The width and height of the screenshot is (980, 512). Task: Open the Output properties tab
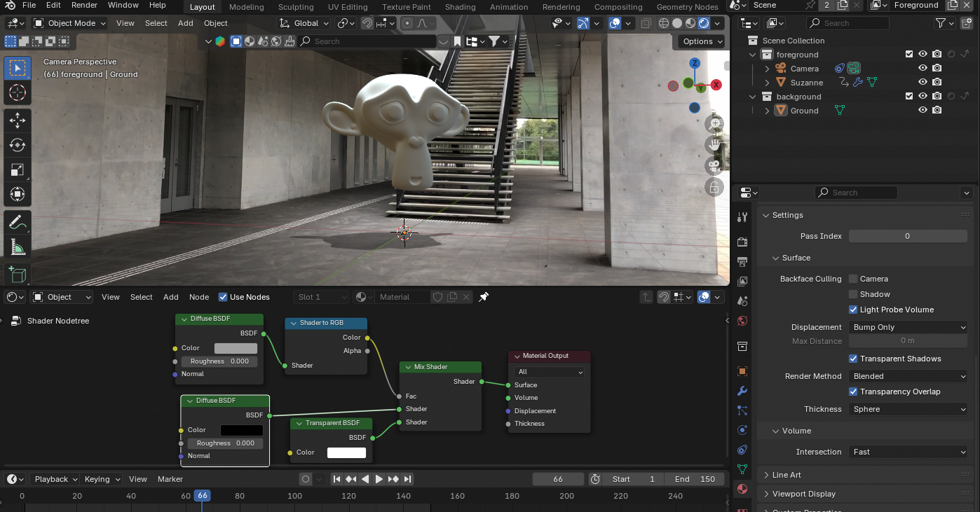[742, 262]
